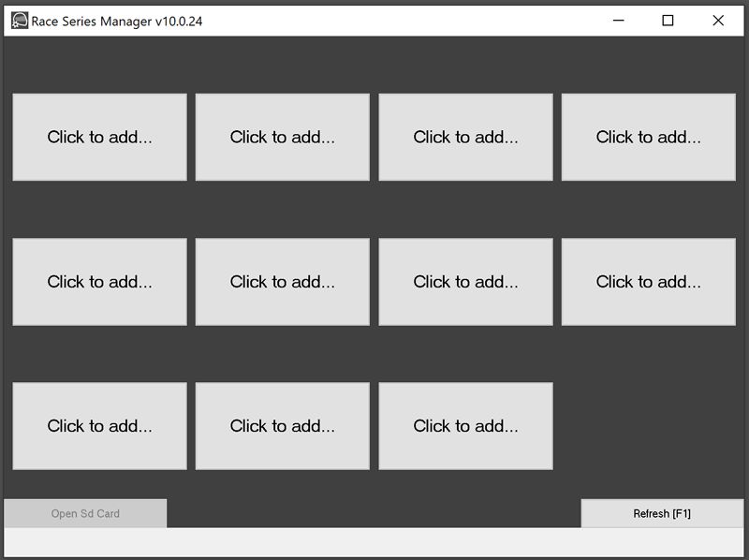Click the add slot nearest the Refresh button
749x560 pixels.
[465, 425]
